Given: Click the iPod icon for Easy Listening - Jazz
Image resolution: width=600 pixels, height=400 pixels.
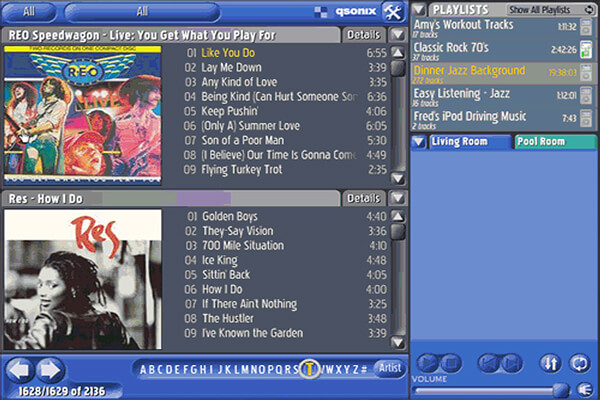Looking at the screenshot, I should click(x=586, y=96).
